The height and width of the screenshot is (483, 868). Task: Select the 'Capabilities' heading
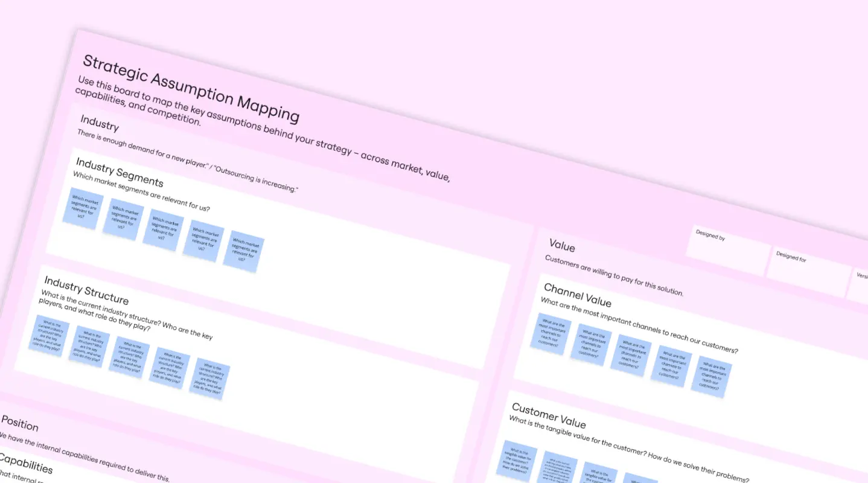[25, 463]
